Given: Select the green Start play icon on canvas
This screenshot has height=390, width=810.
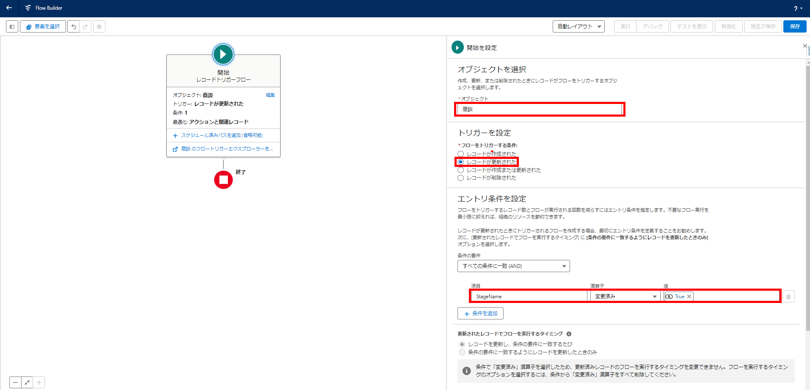Looking at the screenshot, I should click(223, 54).
